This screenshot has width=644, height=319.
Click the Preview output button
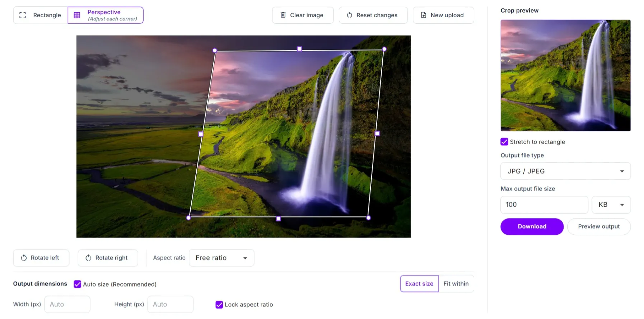599,227
